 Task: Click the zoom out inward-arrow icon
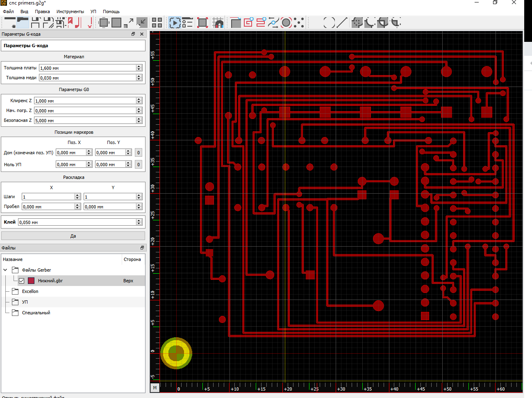[x=142, y=23]
